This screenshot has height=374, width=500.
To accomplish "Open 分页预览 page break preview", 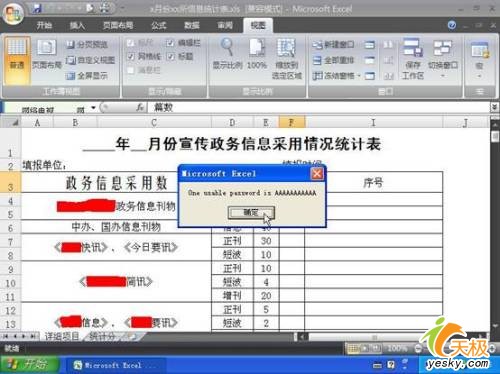I will [x=87, y=44].
